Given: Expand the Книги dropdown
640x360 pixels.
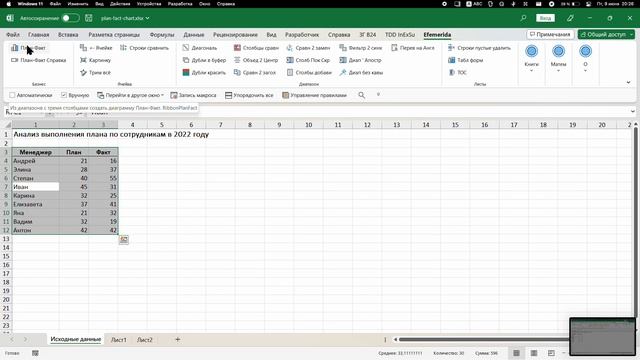Looking at the screenshot, I should 531,59.
